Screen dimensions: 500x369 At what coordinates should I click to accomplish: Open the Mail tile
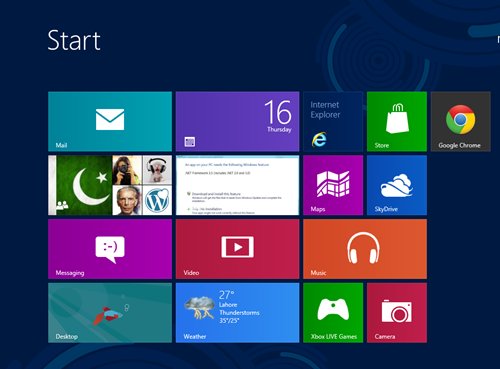click(110, 122)
